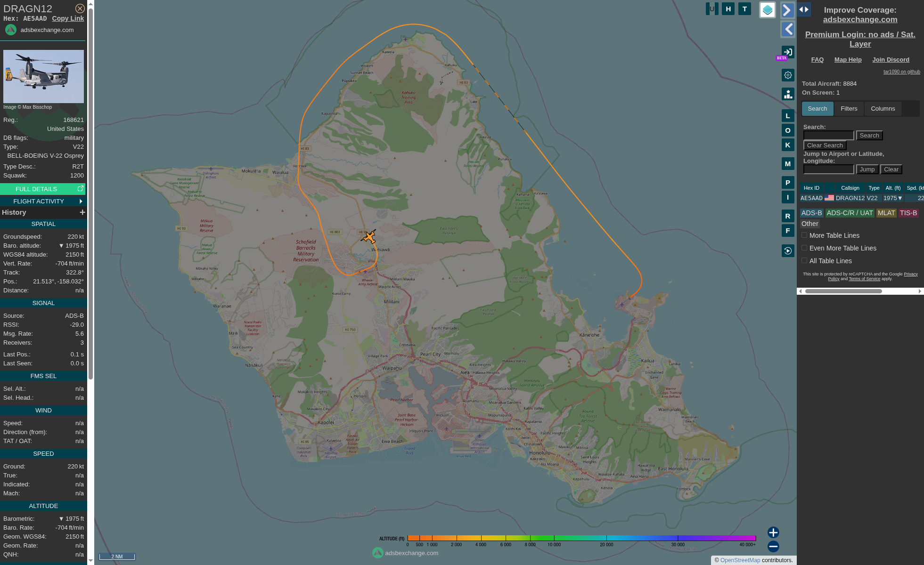Zoom out with the minus button

[773, 547]
